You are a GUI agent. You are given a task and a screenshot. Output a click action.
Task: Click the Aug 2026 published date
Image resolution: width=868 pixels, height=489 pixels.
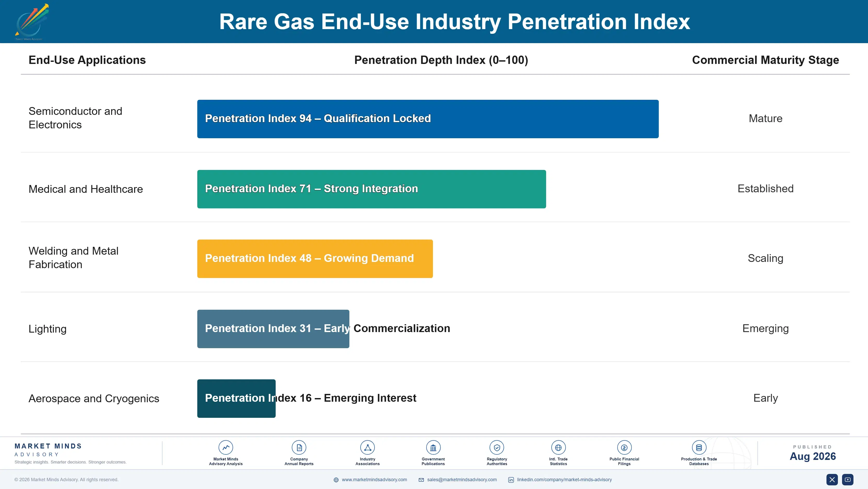point(812,456)
